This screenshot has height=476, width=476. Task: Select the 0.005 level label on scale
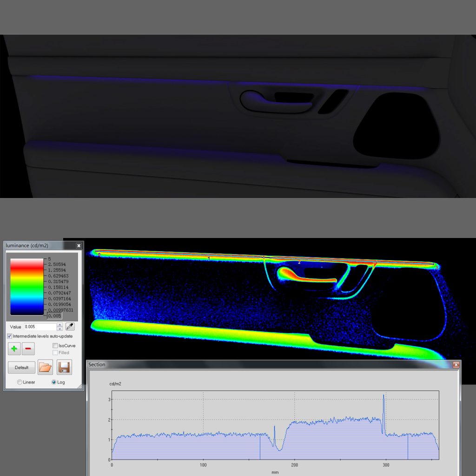coord(54,316)
